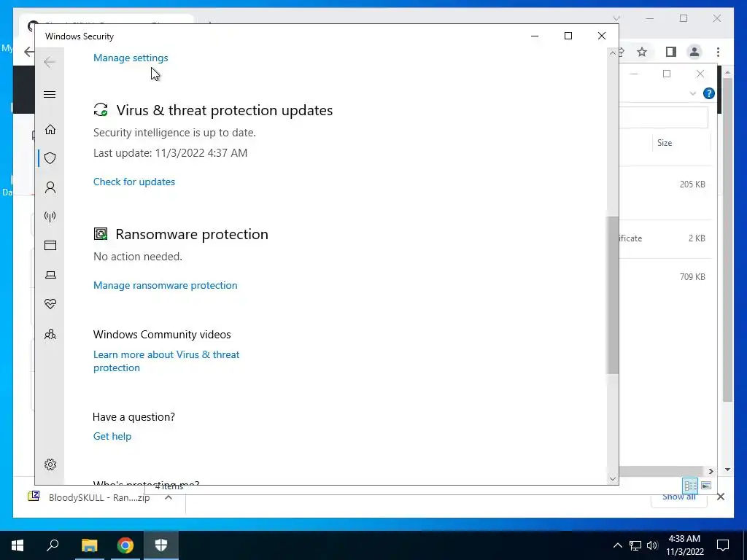Open File Explorer help question icon

(709, 93)
